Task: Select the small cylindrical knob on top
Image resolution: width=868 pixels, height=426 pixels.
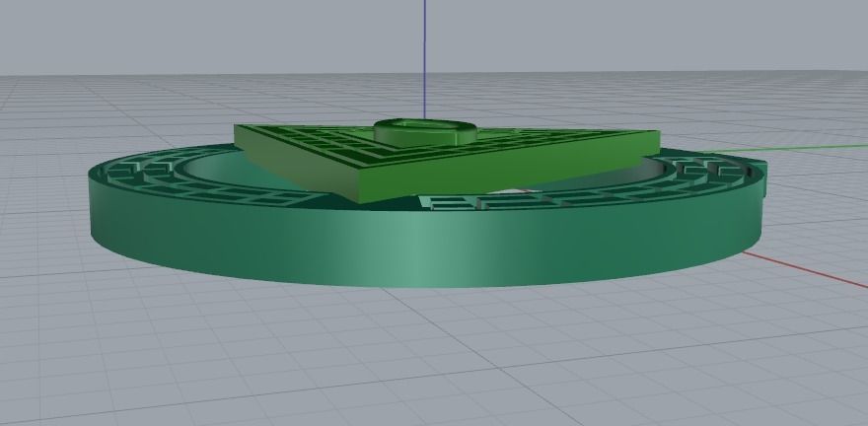Action: pyautogui.click(x=425, y=132)
